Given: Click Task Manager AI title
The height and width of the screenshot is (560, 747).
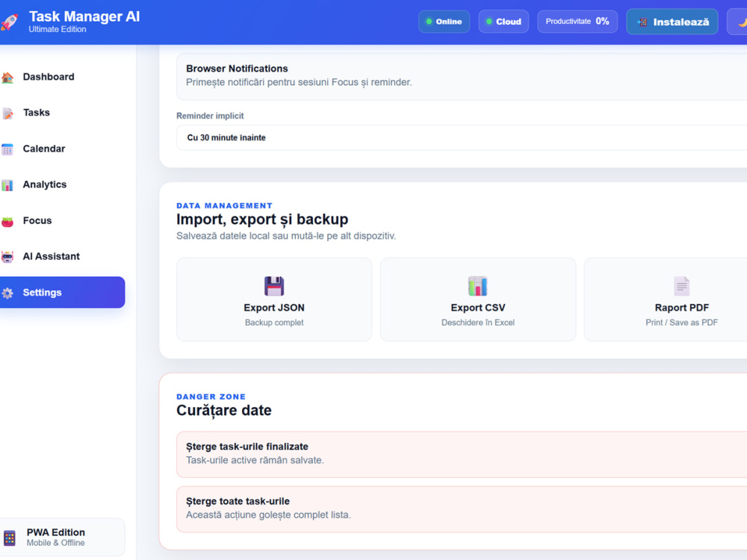Looking at the screenshot, I should point(84,16).
